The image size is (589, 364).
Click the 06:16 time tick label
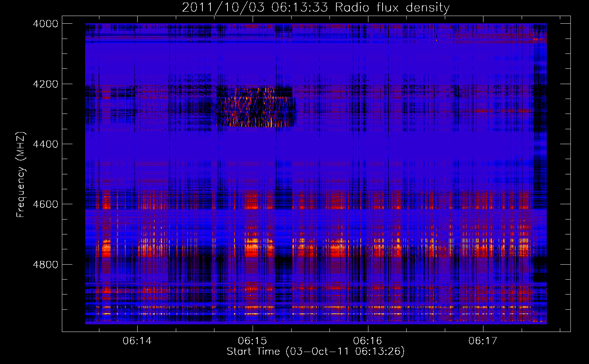(368, 341)
